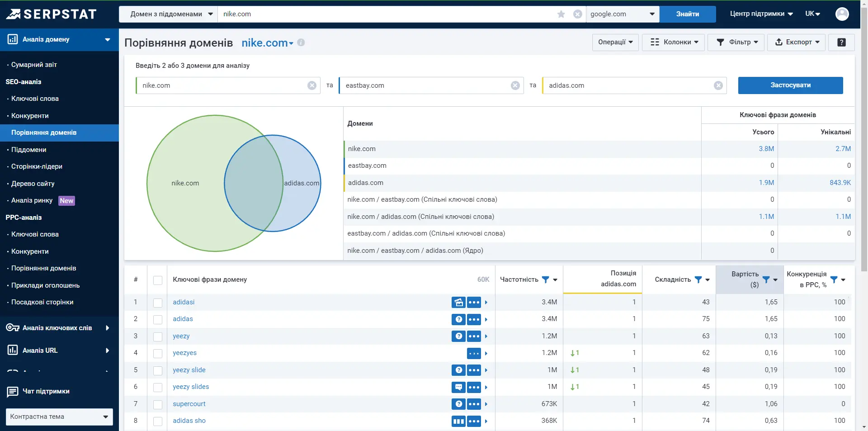The height and width of the screenshot is (431, 868).
Task: Clear the top search field
Action: [577, 14]
